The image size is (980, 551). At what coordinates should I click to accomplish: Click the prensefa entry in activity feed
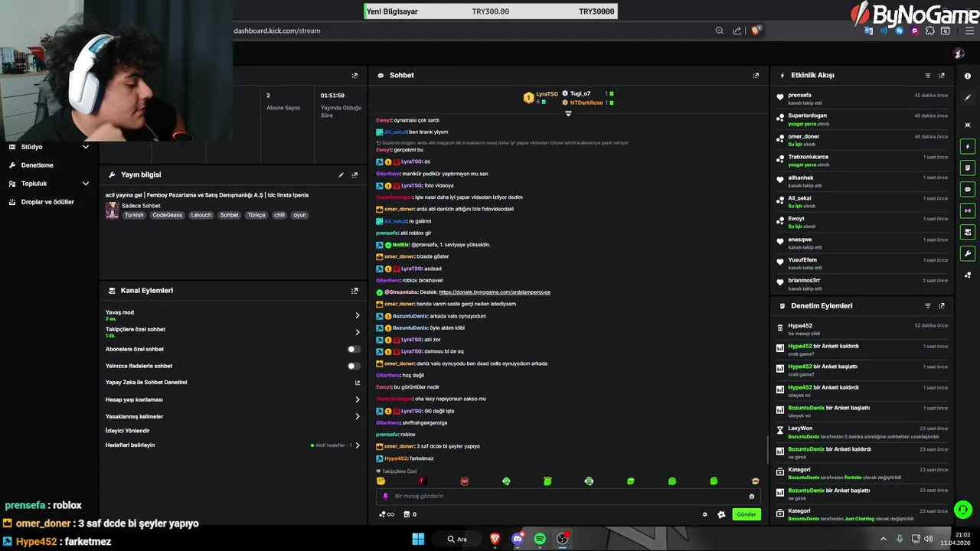862,99
